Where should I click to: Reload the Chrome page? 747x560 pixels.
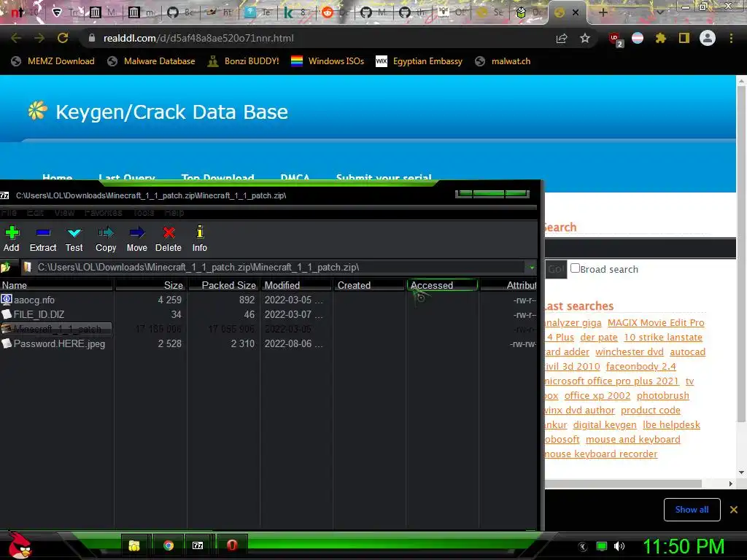point(63,38)
